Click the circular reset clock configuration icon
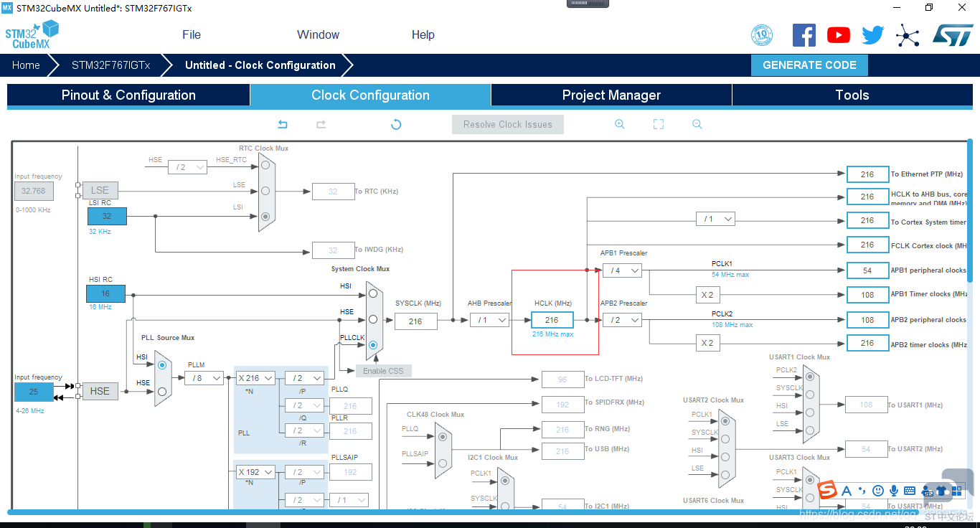This screenshot has width=980, height=528. (396, 124)
